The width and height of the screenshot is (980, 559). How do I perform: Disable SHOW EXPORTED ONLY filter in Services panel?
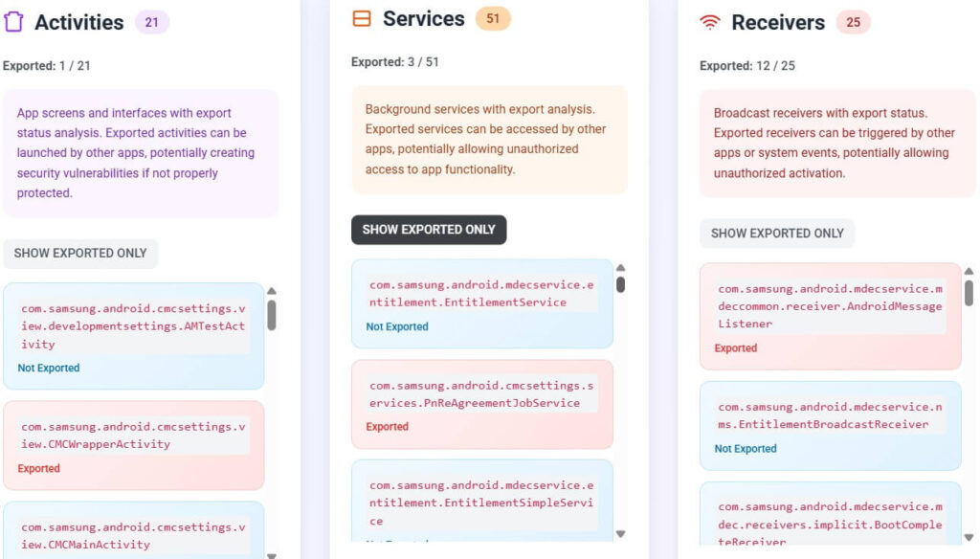(428, 230)
